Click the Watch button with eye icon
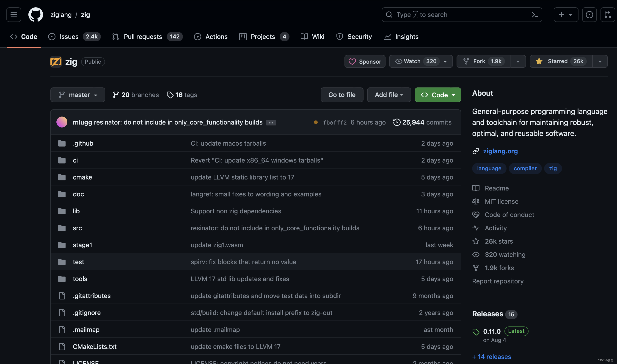617x364 pixels. [421, 61]
